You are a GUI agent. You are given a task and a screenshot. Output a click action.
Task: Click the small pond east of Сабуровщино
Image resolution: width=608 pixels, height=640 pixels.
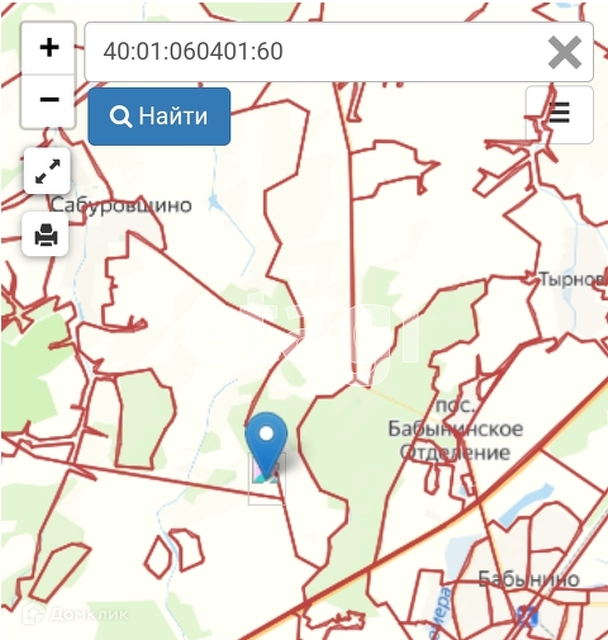coord(214,201)
